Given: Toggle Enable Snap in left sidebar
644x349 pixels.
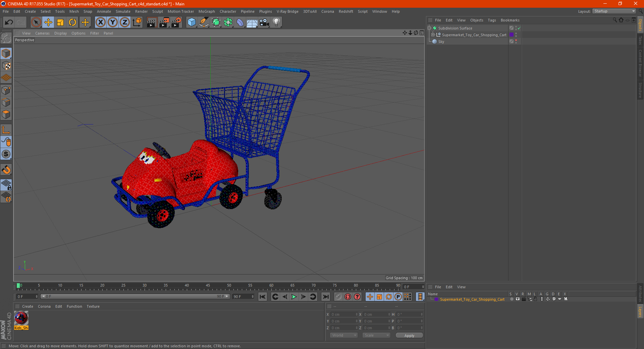Looking at the screenshot, I should [x=6, y=154].
